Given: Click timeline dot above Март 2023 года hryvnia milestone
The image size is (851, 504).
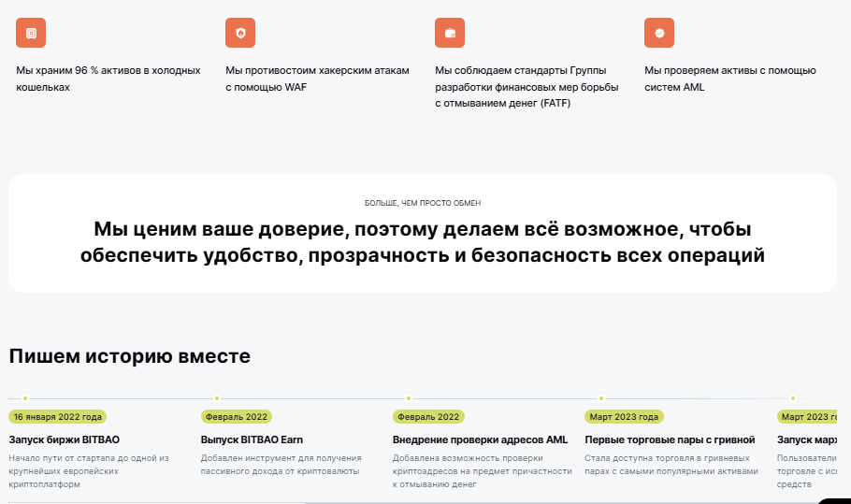Looking at the screenshot, I should 601,398.
